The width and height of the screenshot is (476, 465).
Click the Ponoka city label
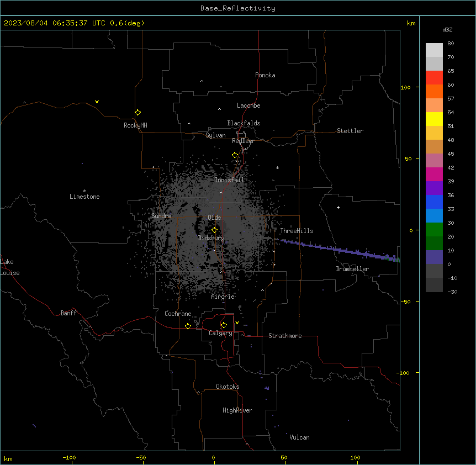point(265,75)
